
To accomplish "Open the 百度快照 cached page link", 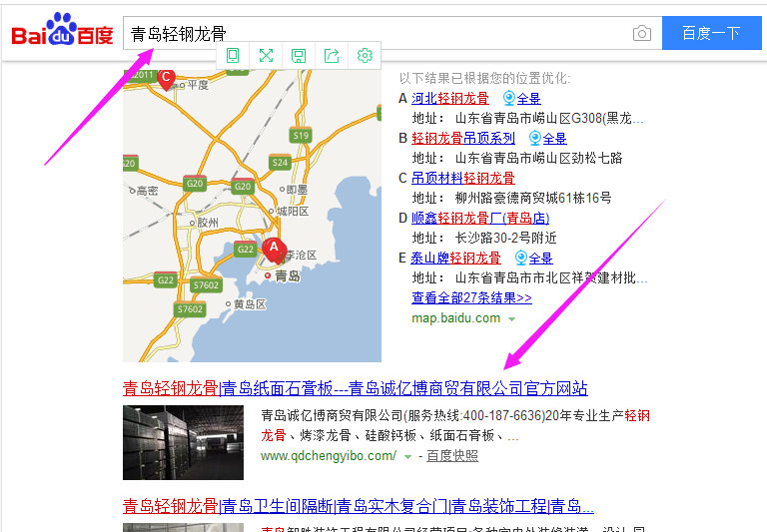I will [452, 456].
